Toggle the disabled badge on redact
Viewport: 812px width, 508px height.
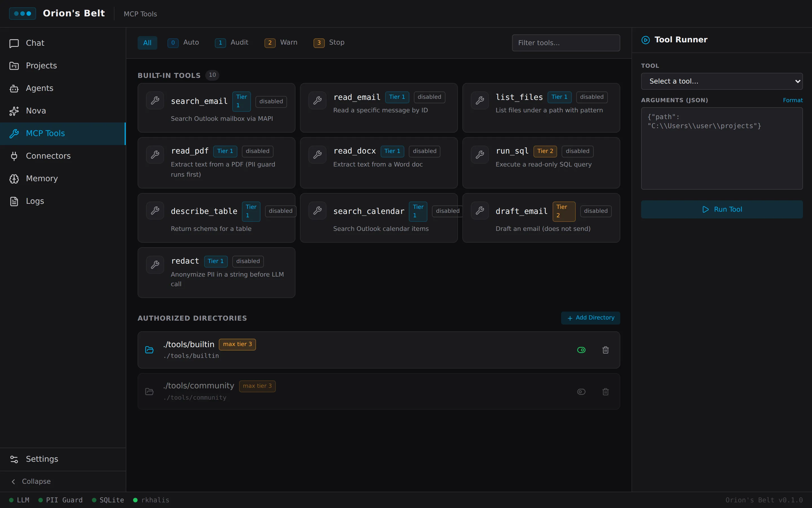click(248, 261)
